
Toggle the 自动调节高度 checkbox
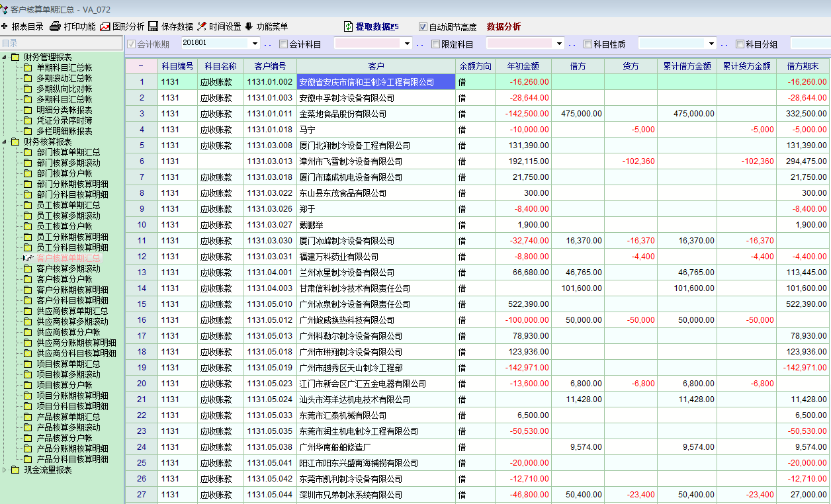423,27
